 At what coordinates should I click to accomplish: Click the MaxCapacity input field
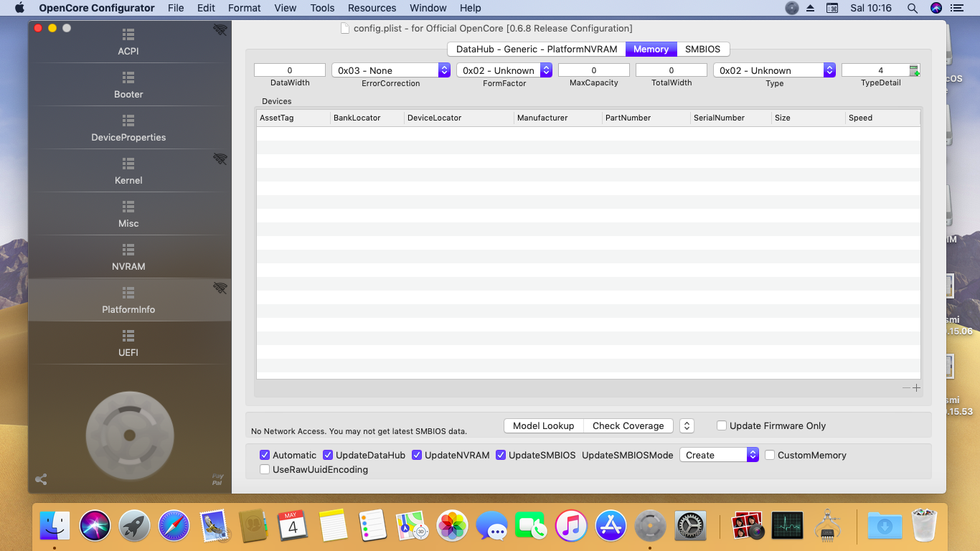point(594,70)
